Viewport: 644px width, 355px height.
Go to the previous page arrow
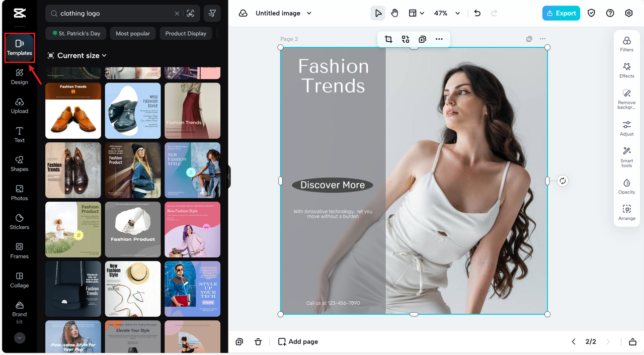point(574,341)
